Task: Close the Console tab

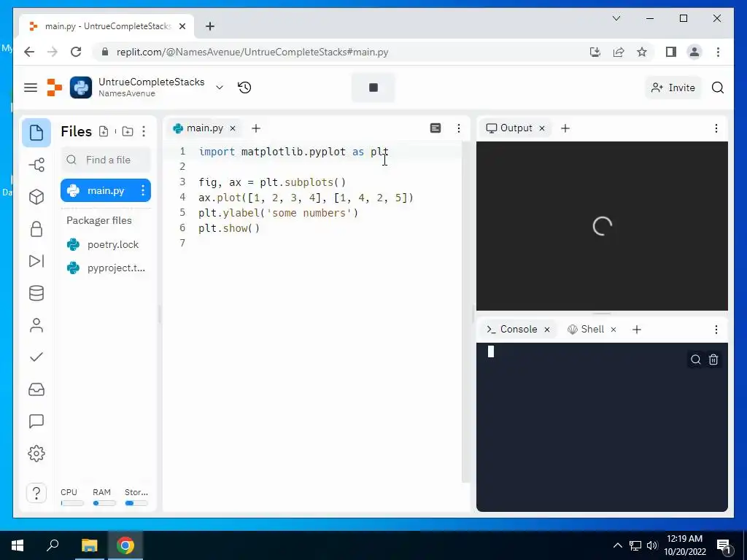Action: [547, 330]
